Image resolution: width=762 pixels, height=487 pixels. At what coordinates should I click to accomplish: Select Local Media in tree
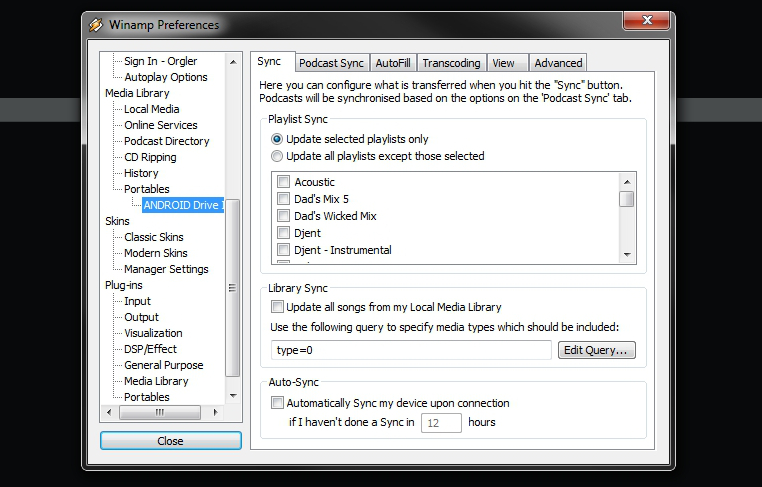coord(152,109)
